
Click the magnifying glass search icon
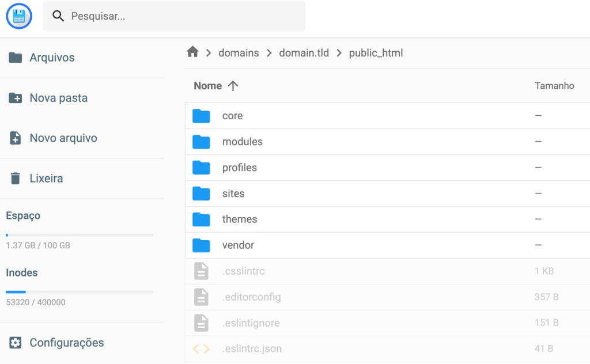pyautogui.click(x=58, y=16)
